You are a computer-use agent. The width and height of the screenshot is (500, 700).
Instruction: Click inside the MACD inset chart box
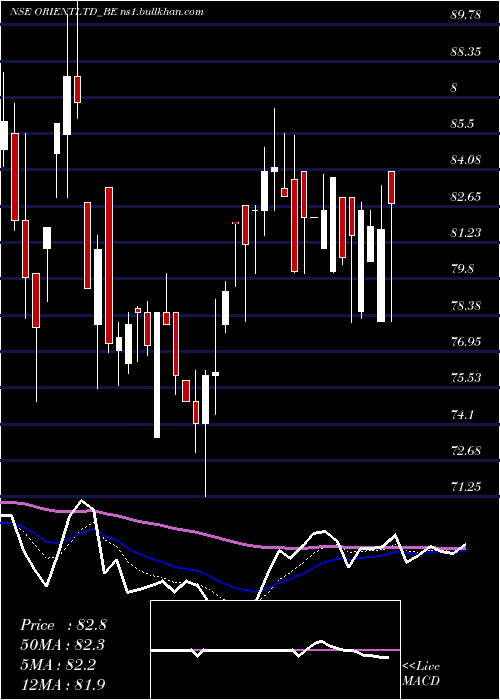point(275,650)
